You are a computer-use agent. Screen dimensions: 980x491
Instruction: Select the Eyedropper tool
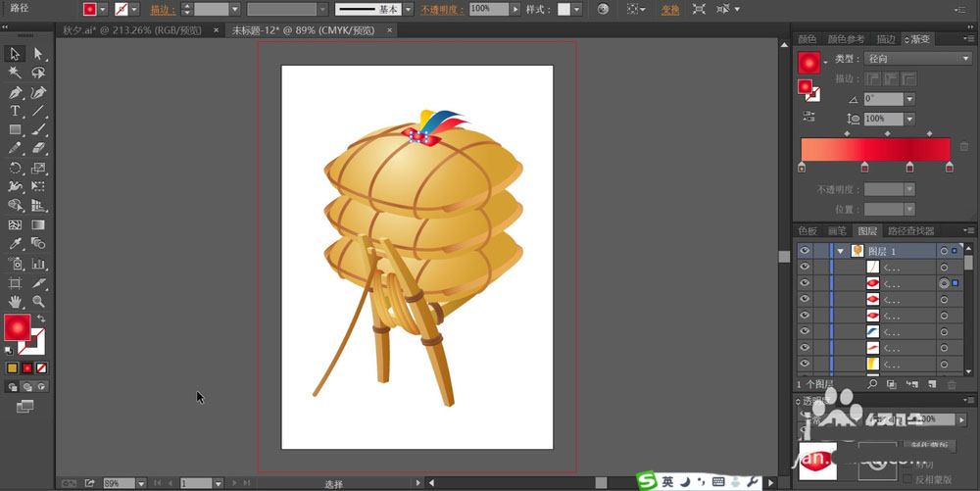coord(15,244)
